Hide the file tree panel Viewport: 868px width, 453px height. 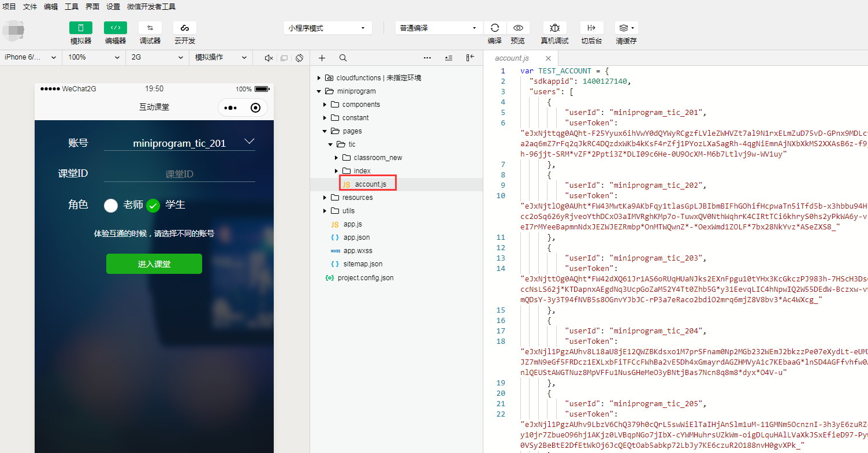[x=470, y=58]
